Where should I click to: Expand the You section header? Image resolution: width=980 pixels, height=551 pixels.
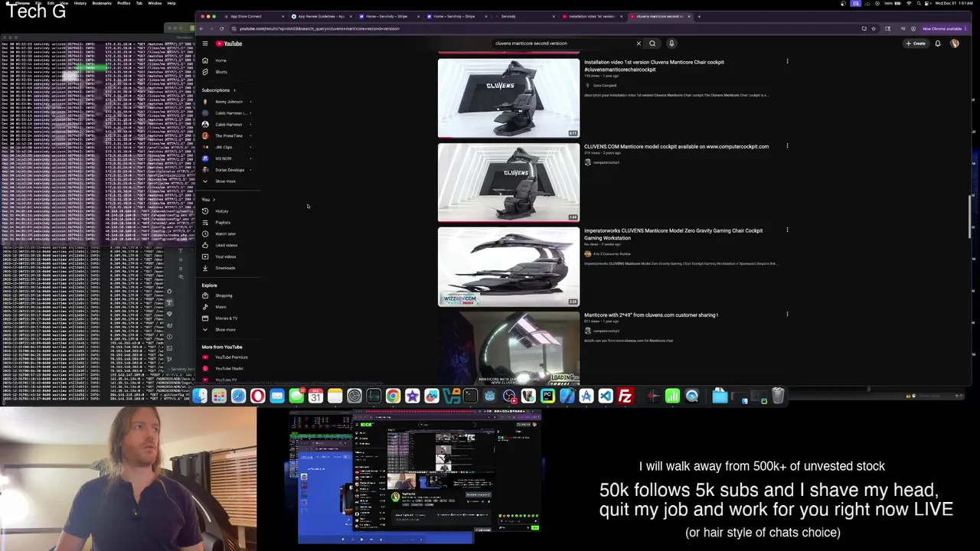click(208, 200)
